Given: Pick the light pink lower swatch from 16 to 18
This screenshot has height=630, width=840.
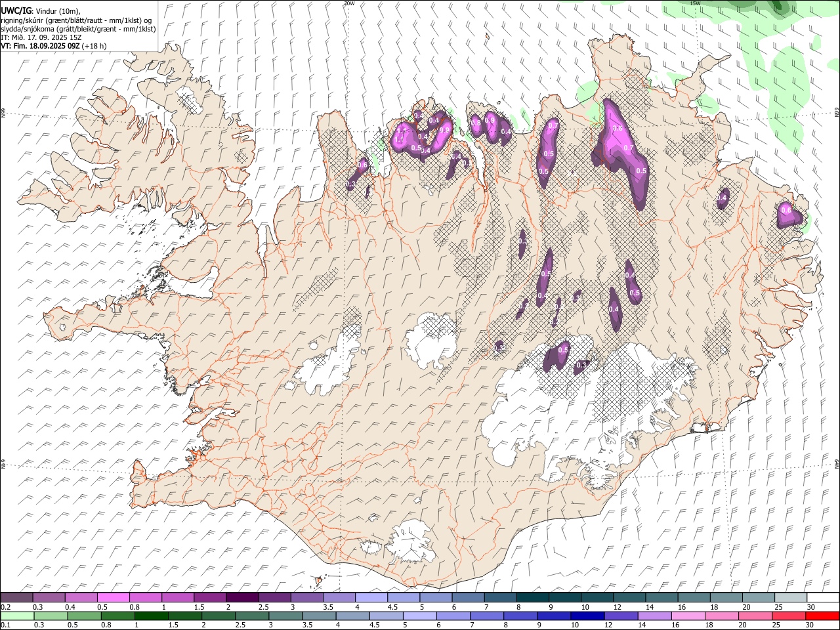Looking at the screenshot, I should pyautogui.click(x=688, y=616).
